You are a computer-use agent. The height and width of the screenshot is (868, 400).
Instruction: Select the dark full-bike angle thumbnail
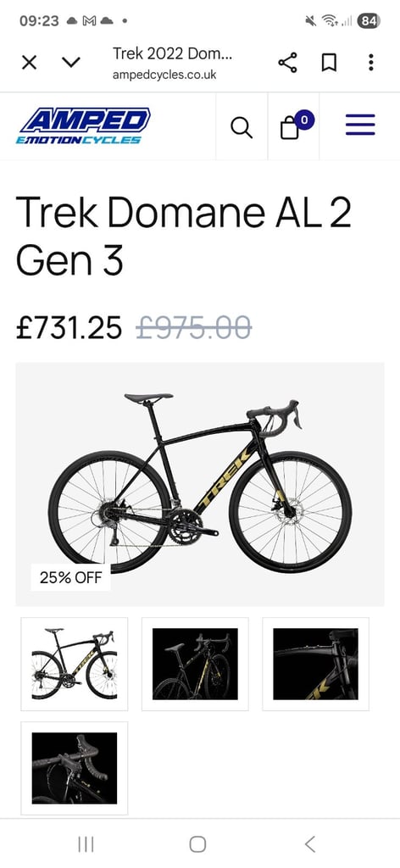[x=195, y=665]
